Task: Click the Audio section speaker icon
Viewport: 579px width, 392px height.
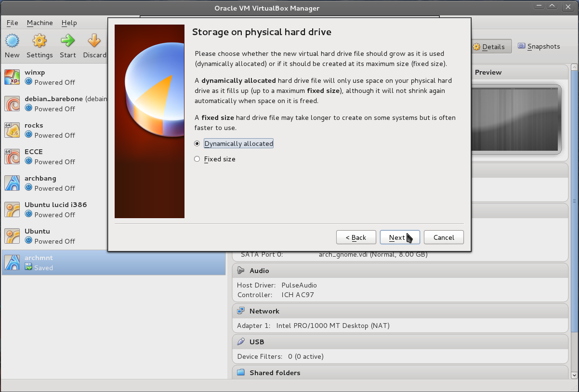Action: coord(239,270)
